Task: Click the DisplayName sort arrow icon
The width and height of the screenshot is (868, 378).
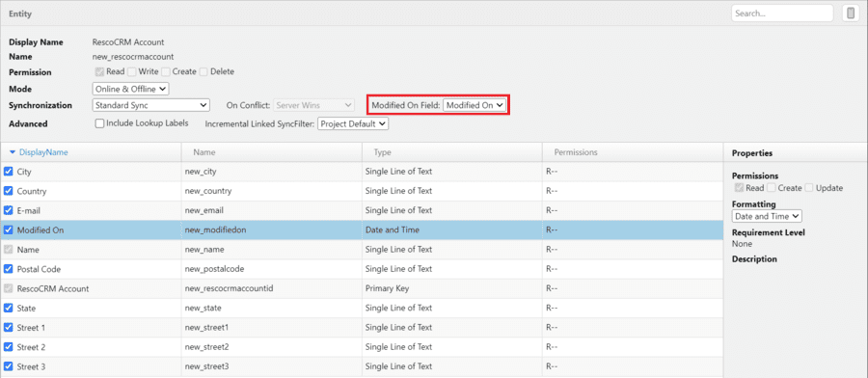Action: pos(13,152)
